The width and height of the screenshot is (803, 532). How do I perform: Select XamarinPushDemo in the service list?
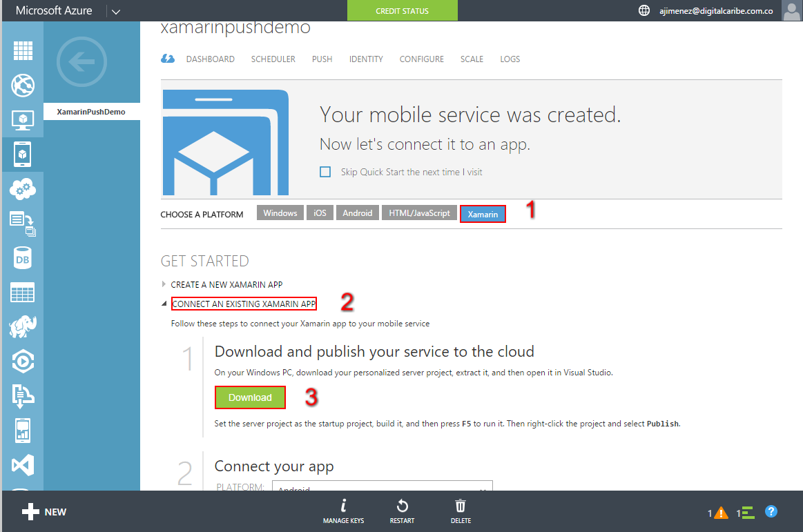point(91,112)
